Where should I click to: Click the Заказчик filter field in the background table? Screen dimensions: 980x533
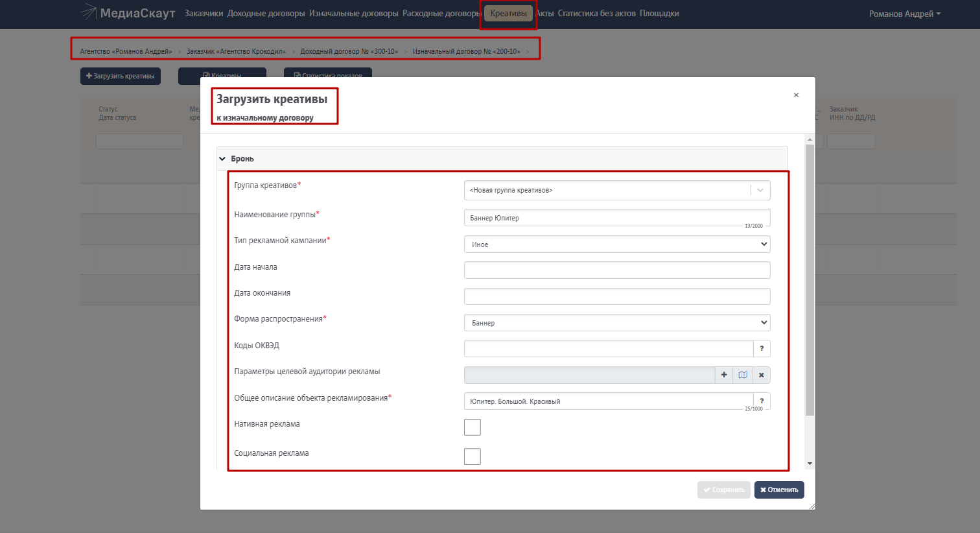851,141
